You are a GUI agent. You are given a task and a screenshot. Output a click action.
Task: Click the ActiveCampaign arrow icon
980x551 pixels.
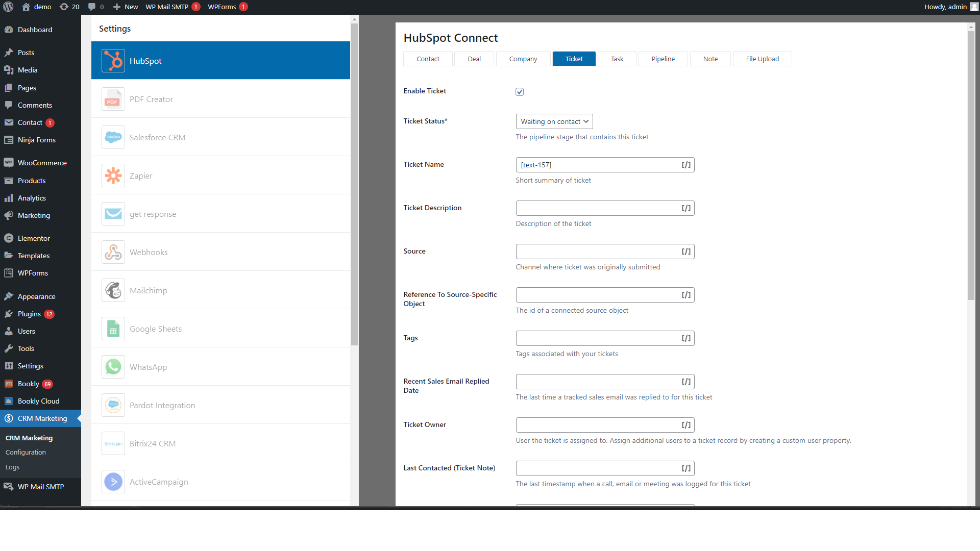click(113, 482)
